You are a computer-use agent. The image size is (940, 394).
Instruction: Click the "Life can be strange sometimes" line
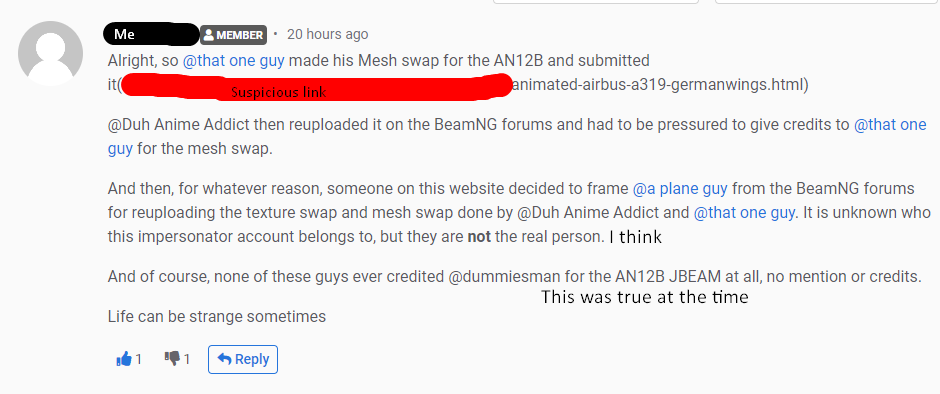pyautogui.click(x=217, y=316)
